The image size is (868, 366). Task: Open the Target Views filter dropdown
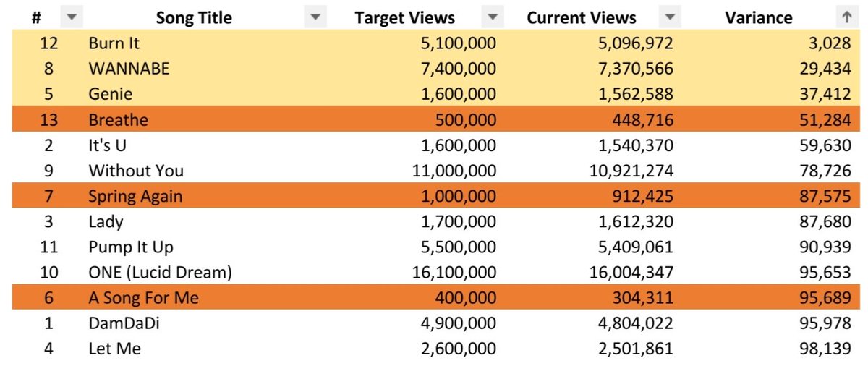[x=492, y=18]
